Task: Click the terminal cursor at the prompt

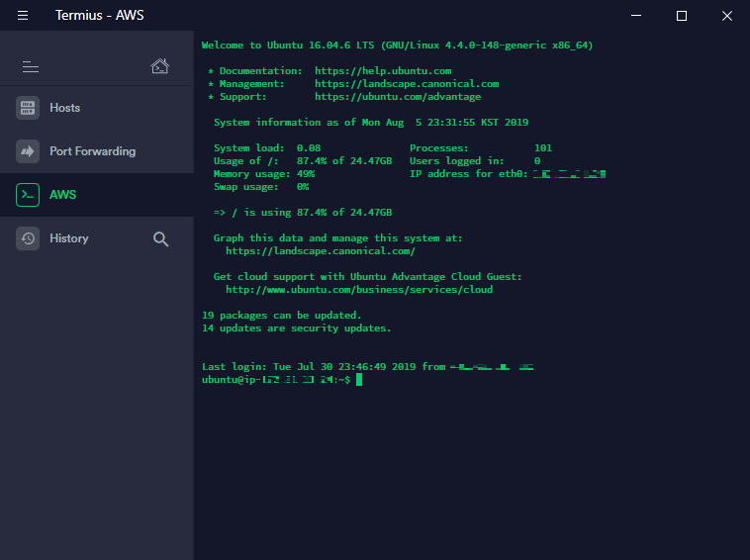Action: click(359, 380)
